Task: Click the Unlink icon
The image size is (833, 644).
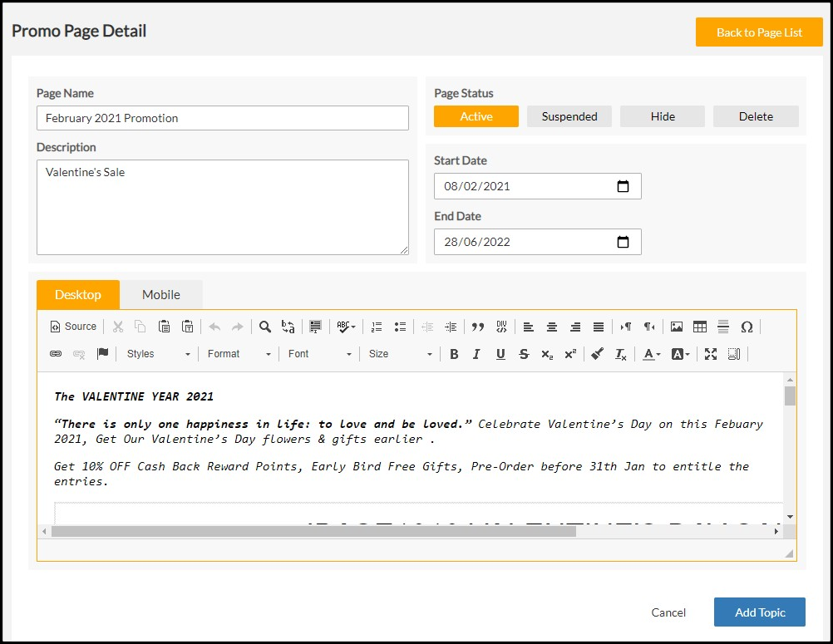Action: click(79, 354)
